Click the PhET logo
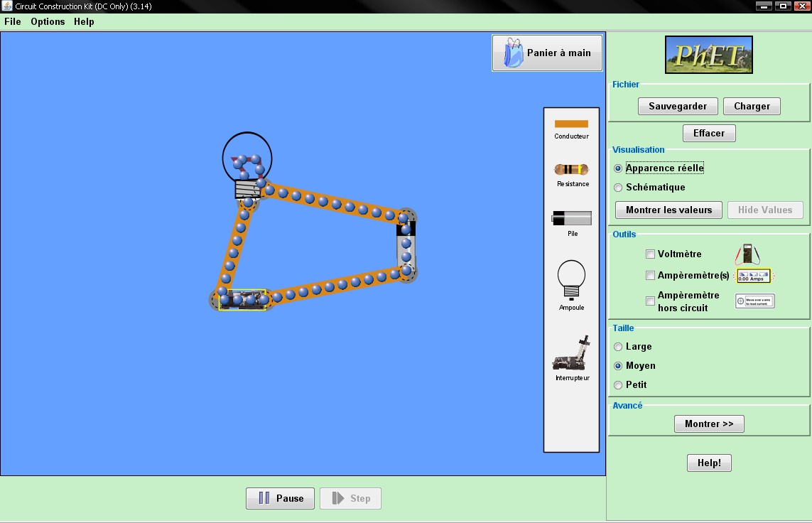 (x=708, y=55)
